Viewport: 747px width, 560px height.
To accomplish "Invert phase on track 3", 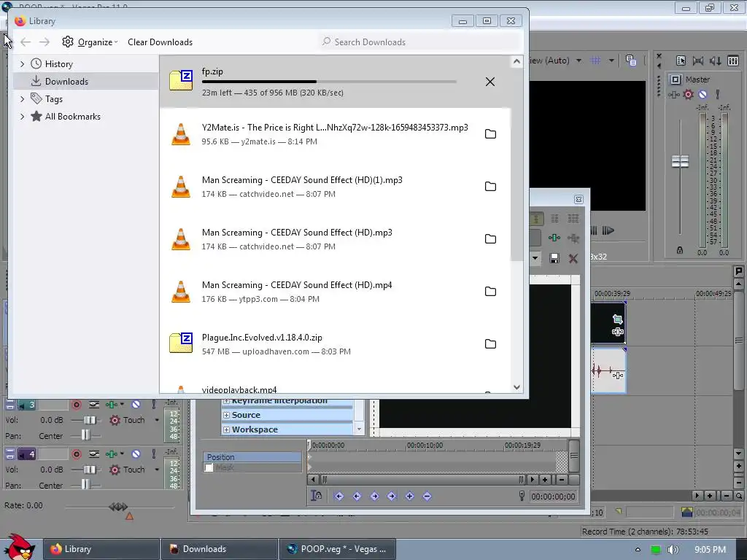I will tap(94, 405).
